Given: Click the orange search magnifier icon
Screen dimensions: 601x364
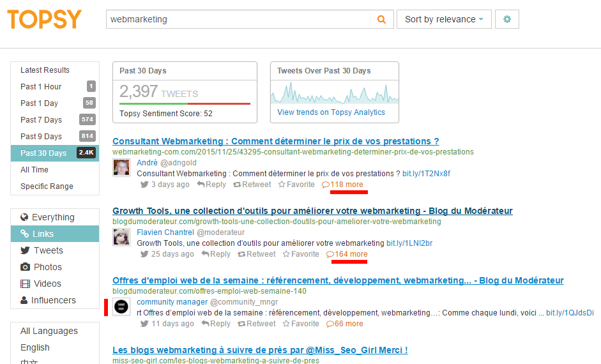Looking at the screenshot, I should (381, 20).
